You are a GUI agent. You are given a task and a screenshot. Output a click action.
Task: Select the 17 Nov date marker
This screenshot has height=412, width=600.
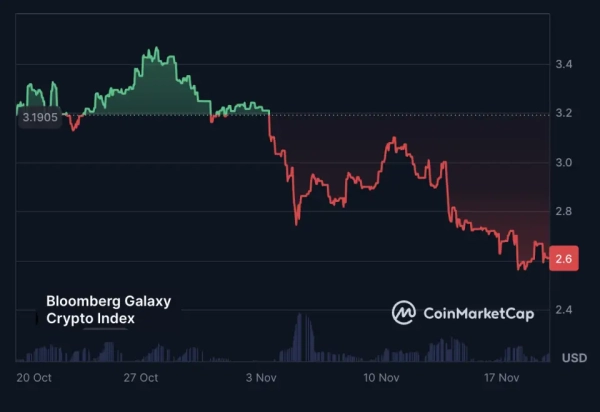503,378
